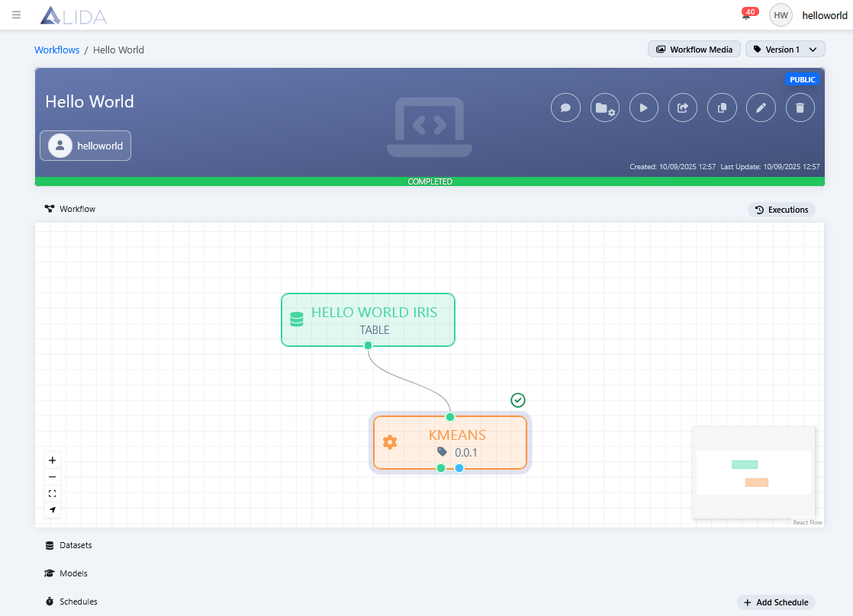Click the Created date text
Image resolution: width=853 pixels, height=616 pixels.
(x=672, y=167)
